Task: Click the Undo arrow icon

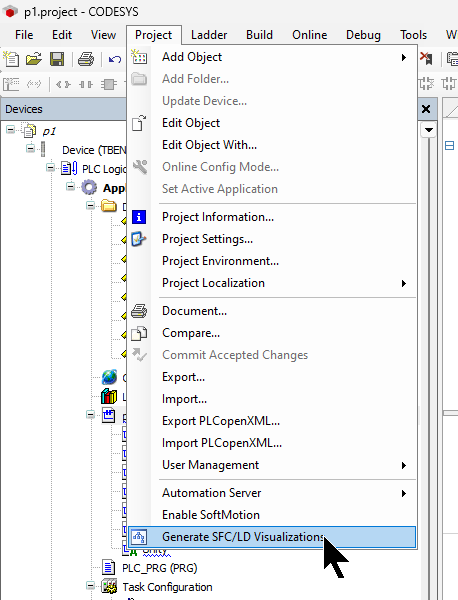Action: click(x=115, y=59)
